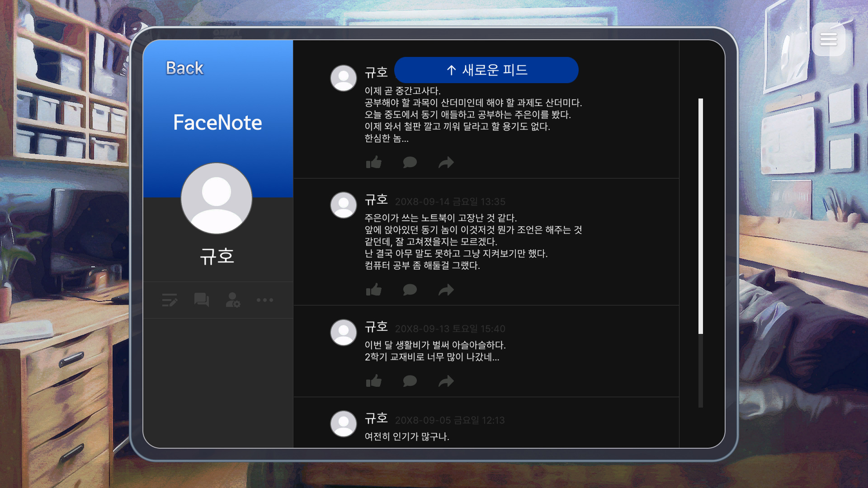Jump to the 새로운 피드 (new feed) button
The image size is (868, 488).
pos(486,70)
